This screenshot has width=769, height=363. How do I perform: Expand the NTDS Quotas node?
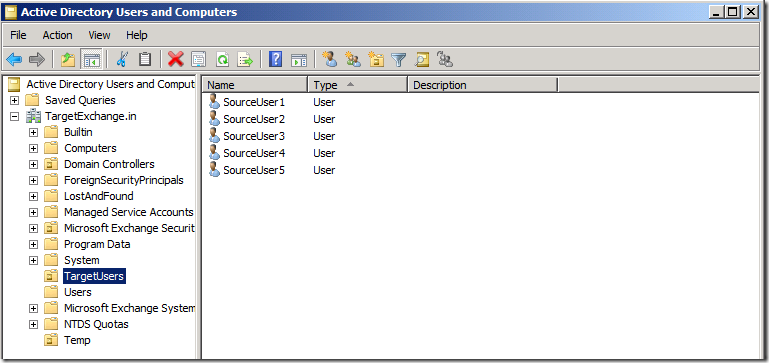(x=33, y=325)
